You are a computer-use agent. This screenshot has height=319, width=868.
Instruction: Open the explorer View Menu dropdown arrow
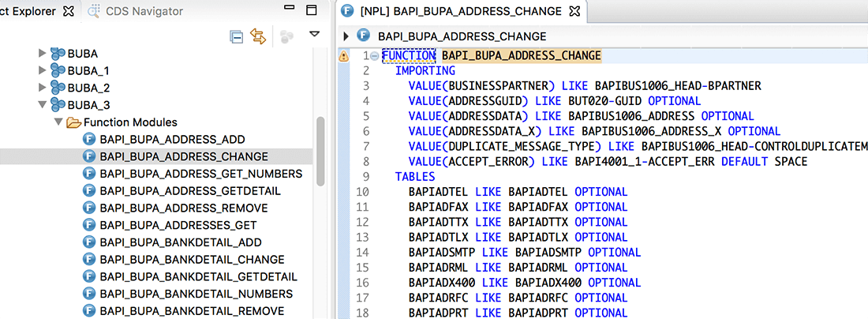click(x=314, y=34)
